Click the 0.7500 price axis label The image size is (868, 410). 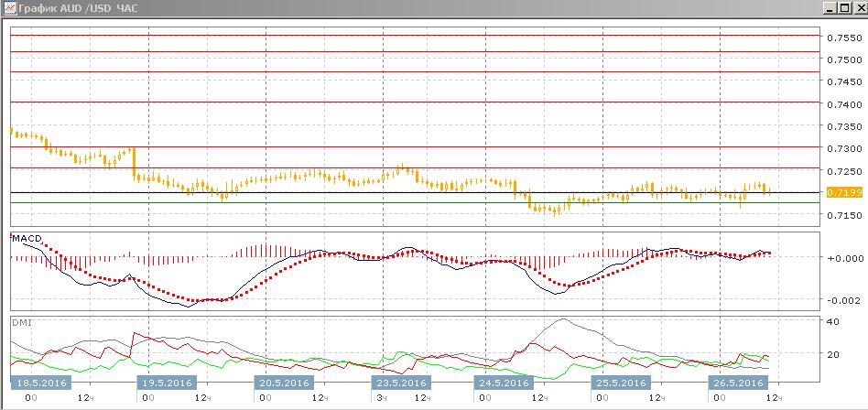pos(844,59)
